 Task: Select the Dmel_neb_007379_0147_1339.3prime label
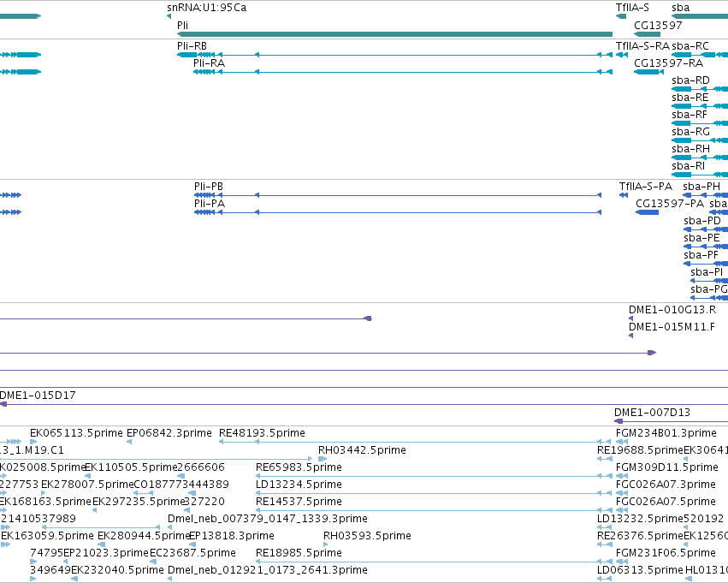point(268,519)
